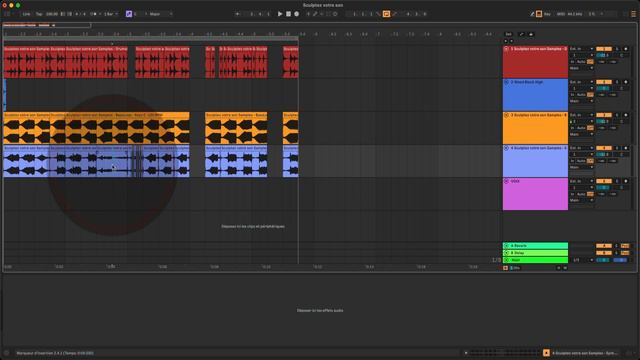The image size is (640, 360).
Task: Toggle the Automation Arm icon
Action: 315,14
